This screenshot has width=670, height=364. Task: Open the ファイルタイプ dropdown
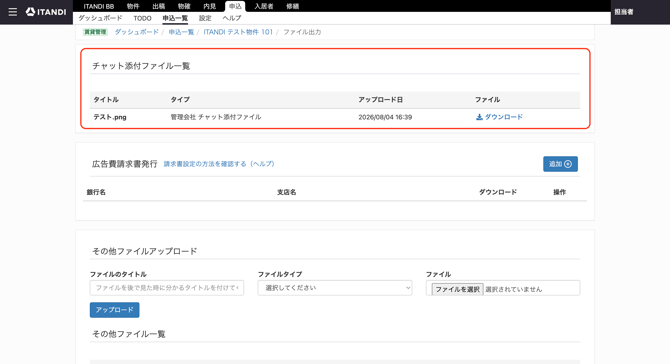point(335,288)
